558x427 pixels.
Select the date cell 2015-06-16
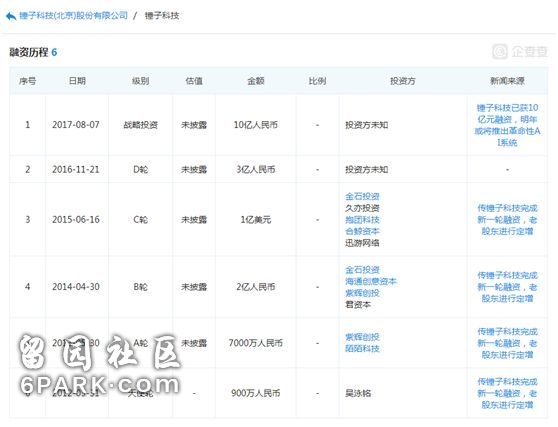(x=76, y=220)
